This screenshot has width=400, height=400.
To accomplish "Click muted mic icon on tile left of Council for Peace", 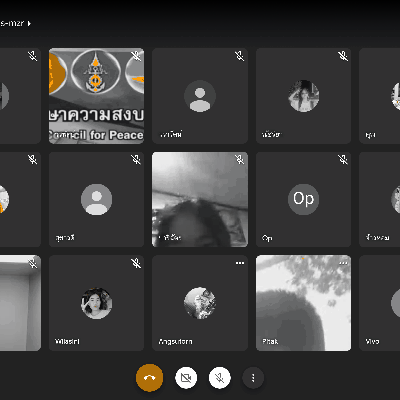I will pyautogui.click(x=33, y=56).
